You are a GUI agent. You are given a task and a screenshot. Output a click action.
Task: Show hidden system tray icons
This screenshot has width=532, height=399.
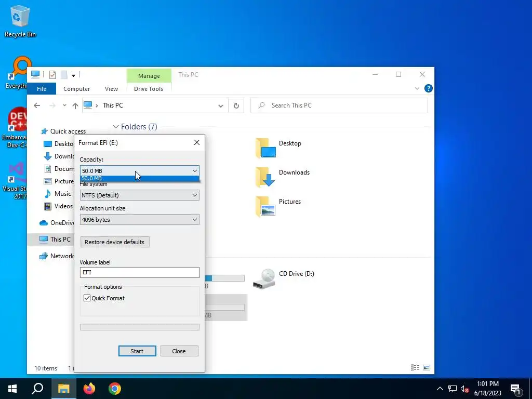(440, 389)
